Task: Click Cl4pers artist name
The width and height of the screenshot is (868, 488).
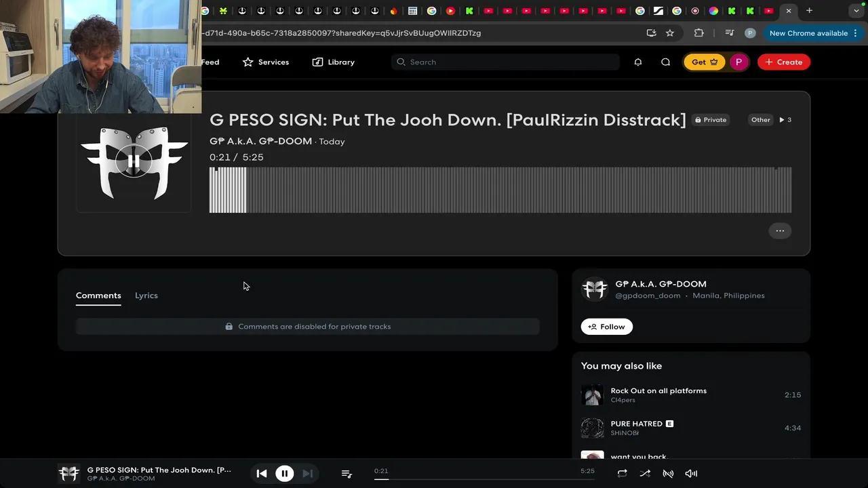Action: tap(623, 401)
